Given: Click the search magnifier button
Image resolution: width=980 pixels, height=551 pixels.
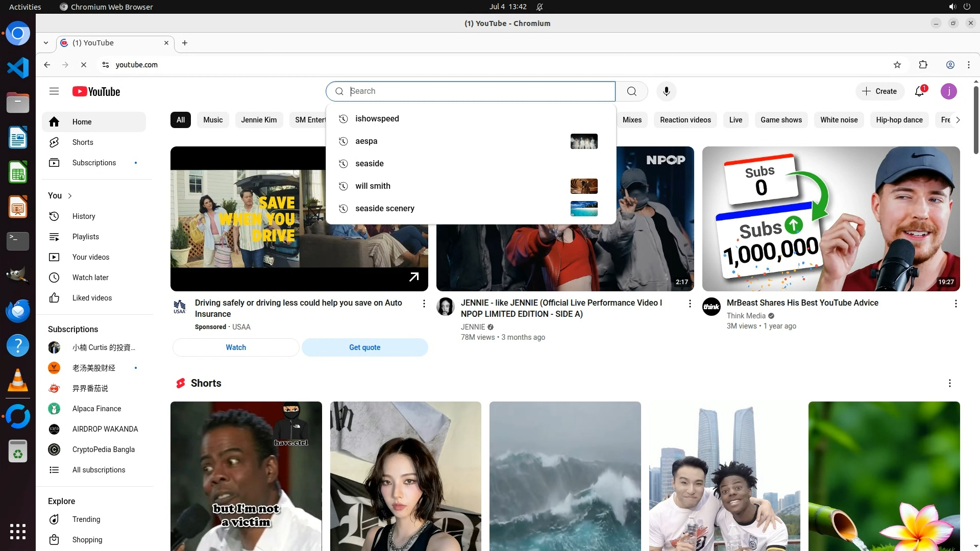Looking at the screenshot, I should [x=631, y=91].
